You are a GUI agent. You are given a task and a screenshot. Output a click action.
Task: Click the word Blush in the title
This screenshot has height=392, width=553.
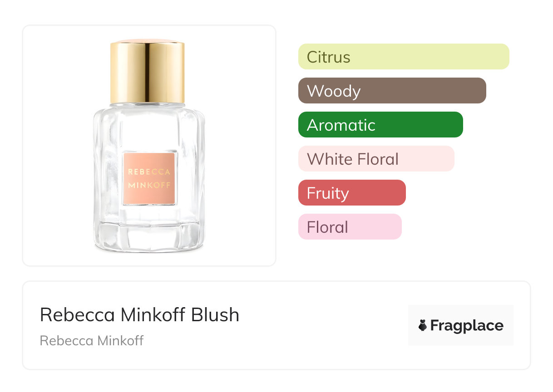point(215,315)
